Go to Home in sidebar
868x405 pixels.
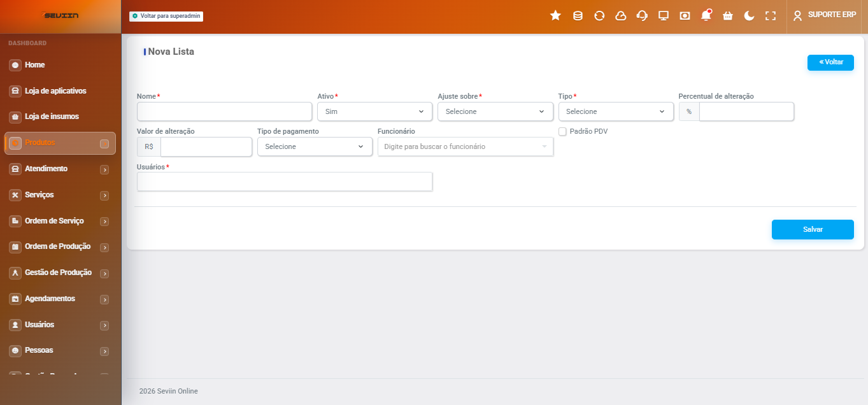coord(60,65)
